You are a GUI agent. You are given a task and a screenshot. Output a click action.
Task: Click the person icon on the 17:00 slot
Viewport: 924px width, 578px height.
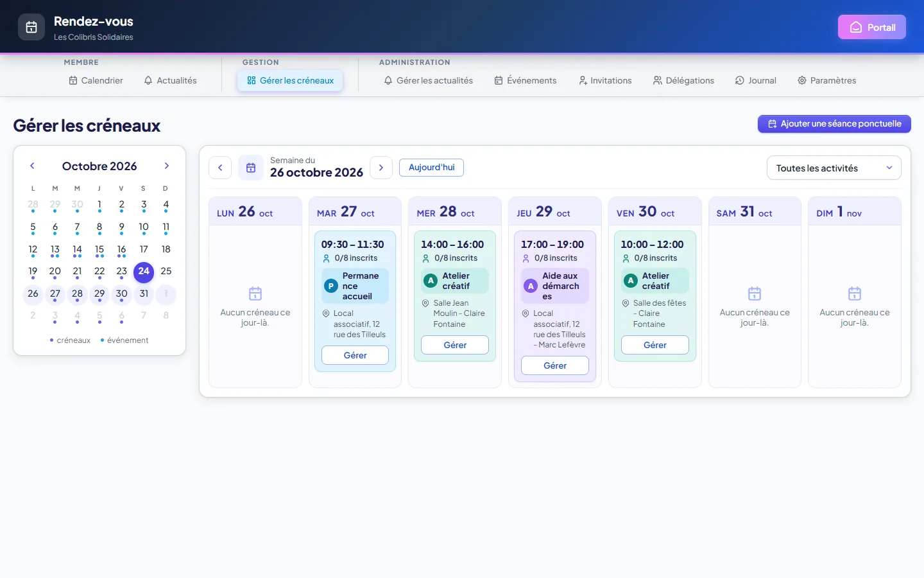[526, 258]
